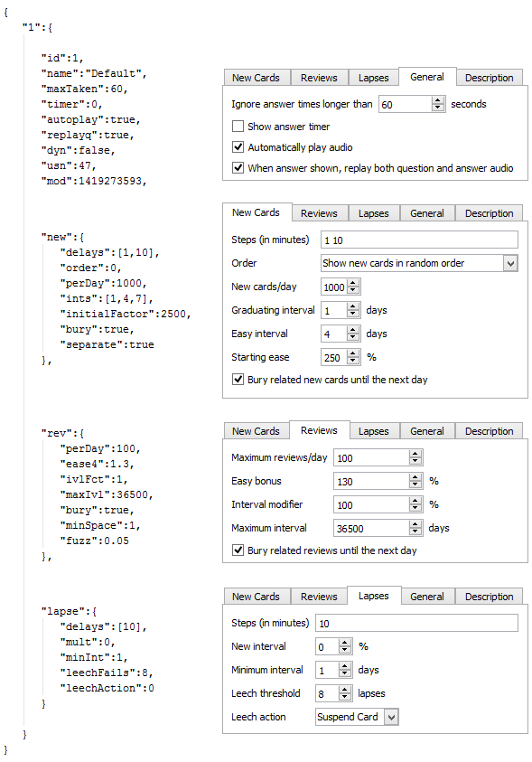532x762 pixels.
Task: Click the JSON line "mod":1419273593
Action: click(x=94, y=181)
